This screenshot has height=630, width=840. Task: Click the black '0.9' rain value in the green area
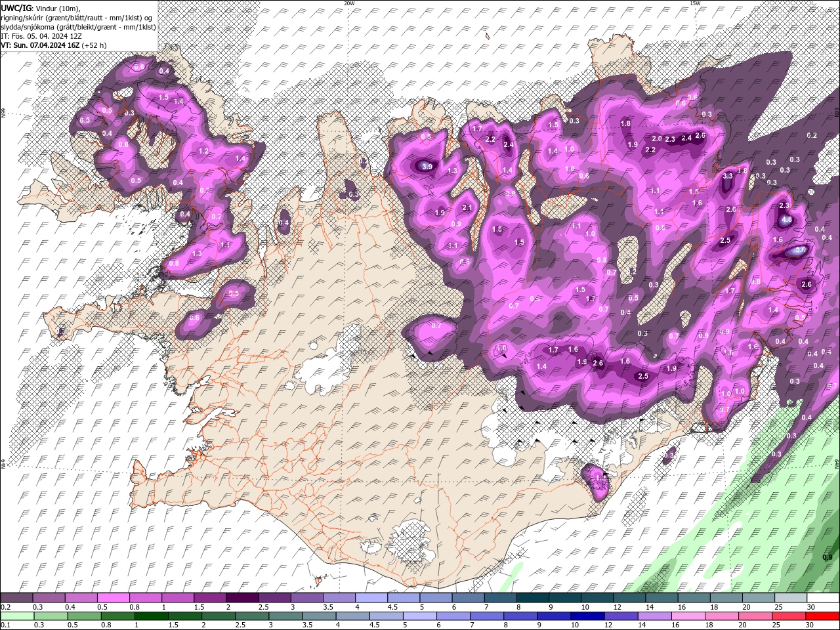click(828, 557)
